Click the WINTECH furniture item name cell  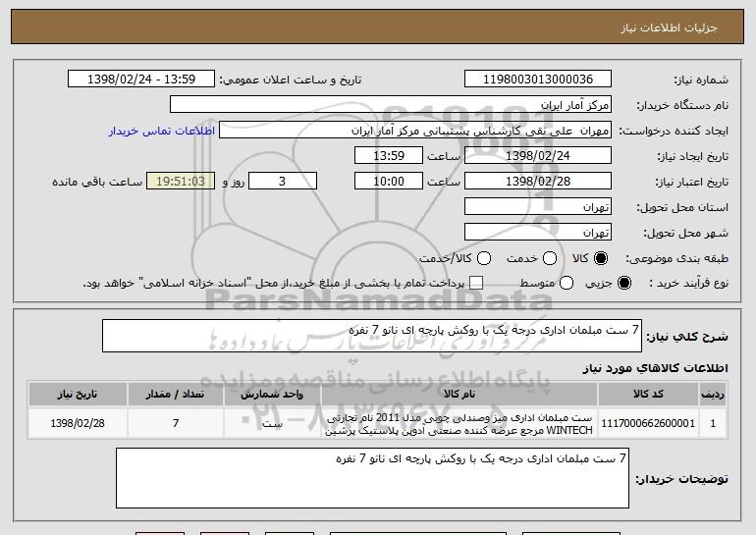tap(459, 424)
